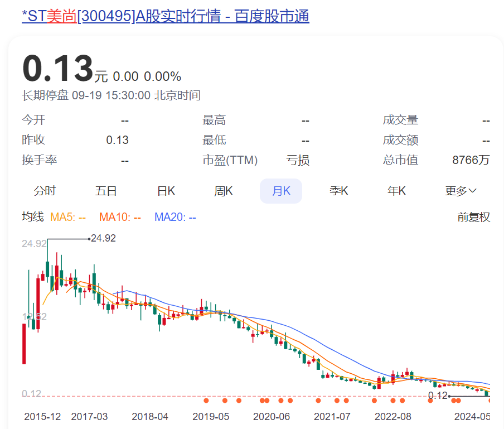Click the 24.92 peak price callout
504x429 pixels.
(103, 238)
